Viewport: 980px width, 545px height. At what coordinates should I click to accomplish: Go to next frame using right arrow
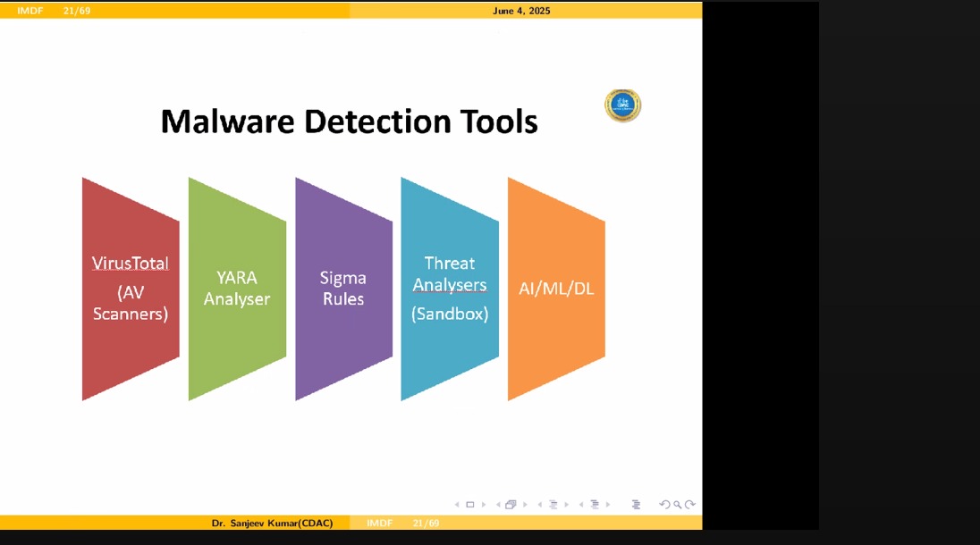(x=525, y=505)
